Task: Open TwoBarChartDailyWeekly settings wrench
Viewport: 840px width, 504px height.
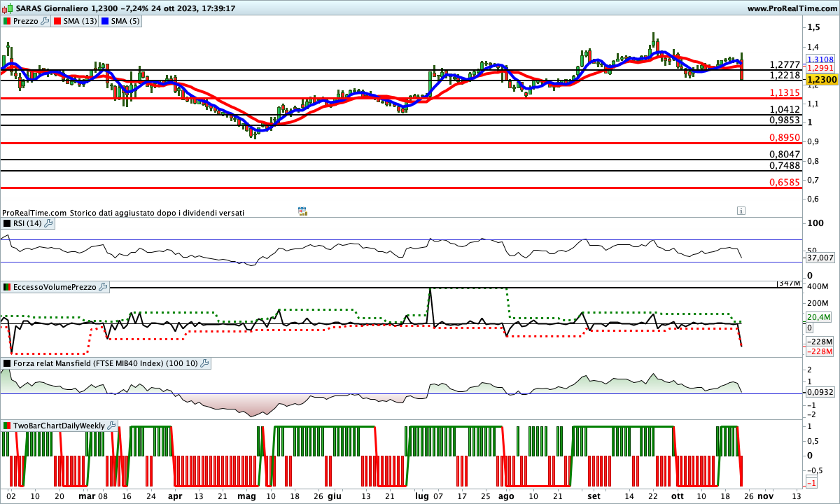Action: (112, 426)
